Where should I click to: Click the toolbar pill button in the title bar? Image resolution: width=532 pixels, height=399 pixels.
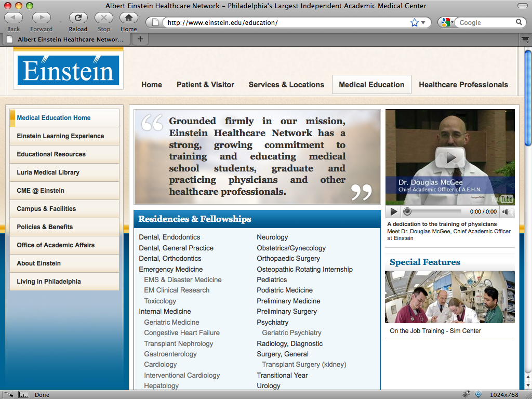coord(522,6)
